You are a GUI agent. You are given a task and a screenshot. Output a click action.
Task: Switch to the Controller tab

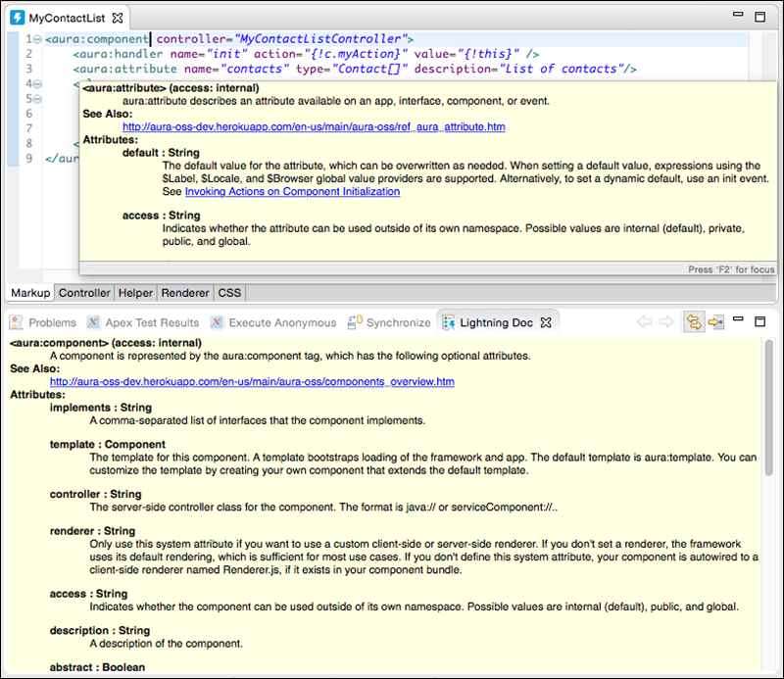(84, 293)
